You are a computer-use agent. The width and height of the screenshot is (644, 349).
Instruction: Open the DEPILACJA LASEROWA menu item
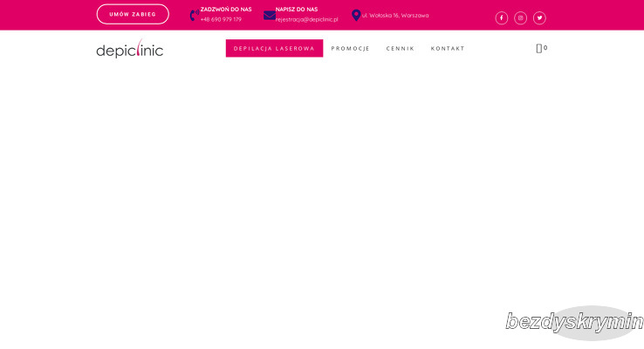[274, 49]
